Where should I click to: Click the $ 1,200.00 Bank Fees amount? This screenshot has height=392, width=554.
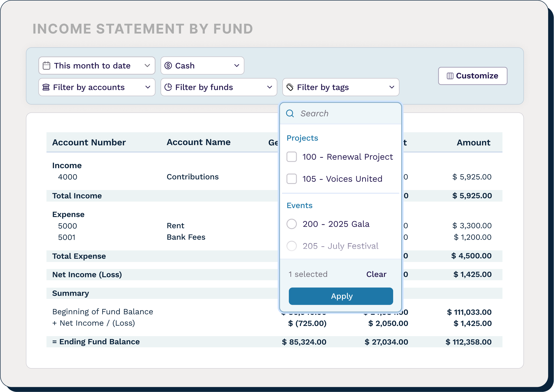click(473, 237)
